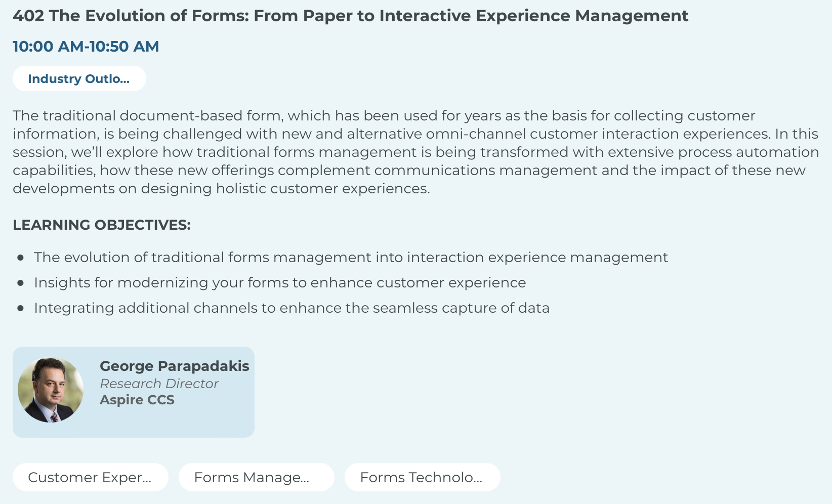
Task: Click the 10:00 AM-10:50 AM session time
Action: tap(86, 47)
